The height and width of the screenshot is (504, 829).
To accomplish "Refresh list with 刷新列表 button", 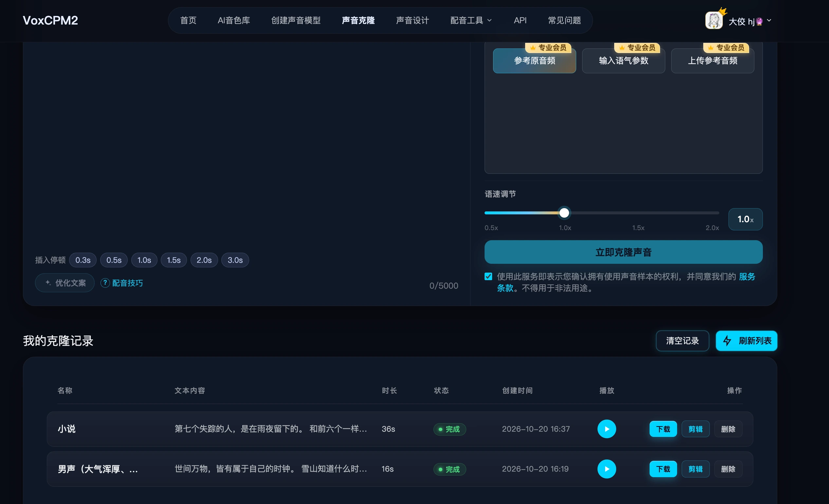I will (746, 341).
